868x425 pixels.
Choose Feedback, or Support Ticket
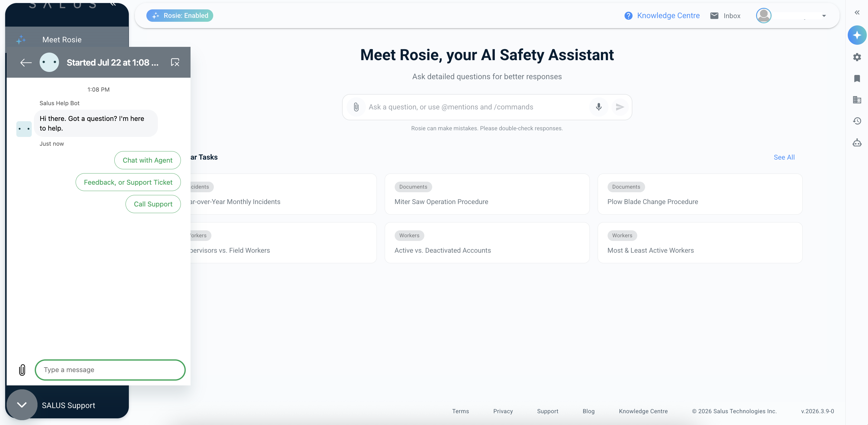(128, 182)
